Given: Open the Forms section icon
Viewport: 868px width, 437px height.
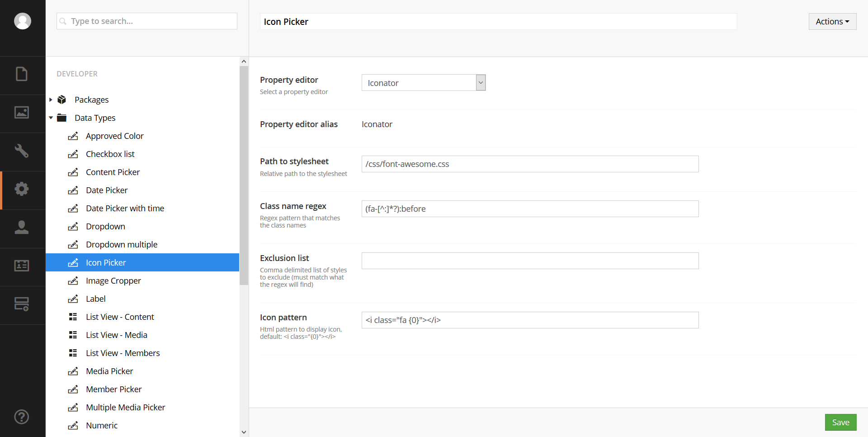Looking at the screenshot, I should 22,304.
